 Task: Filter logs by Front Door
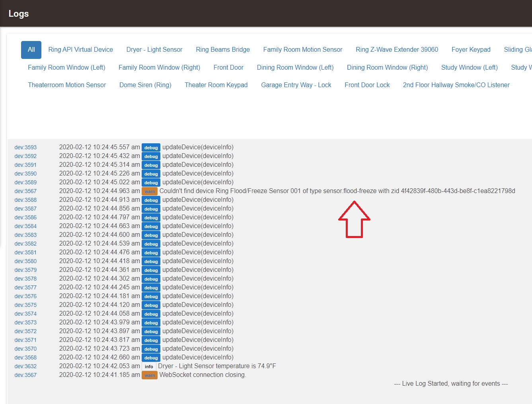[x=228, y=68]
